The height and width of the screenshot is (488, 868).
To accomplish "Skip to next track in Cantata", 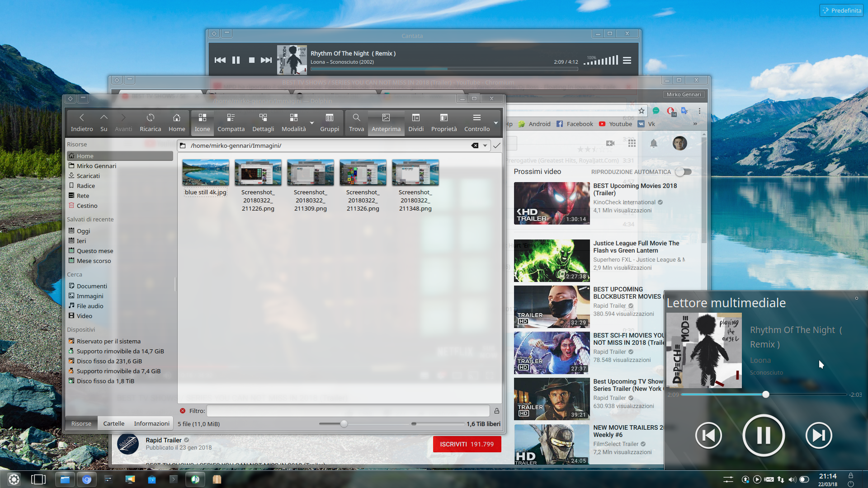I will coord(266,60).
